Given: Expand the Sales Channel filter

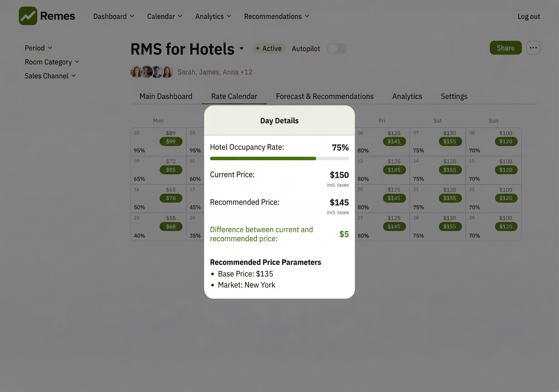Looking at the screenshot, I should [x=50, y=76].
